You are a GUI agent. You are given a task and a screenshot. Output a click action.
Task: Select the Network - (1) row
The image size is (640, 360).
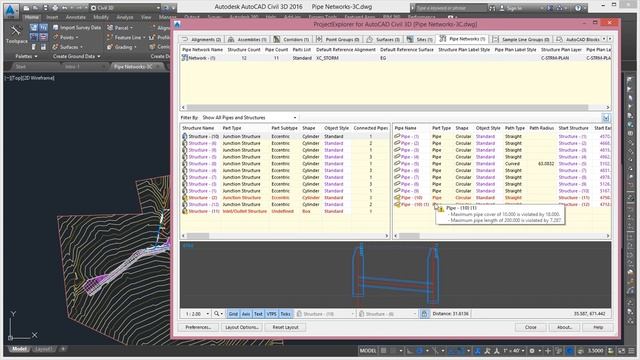(x=395, y=58)
